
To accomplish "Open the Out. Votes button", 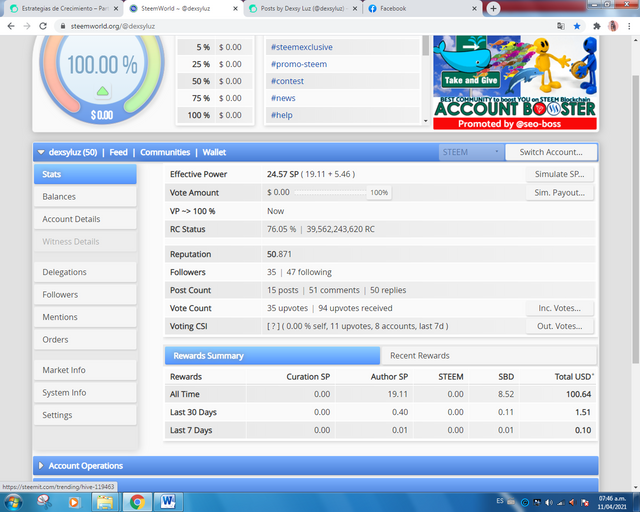I will (x=560, y=326).
